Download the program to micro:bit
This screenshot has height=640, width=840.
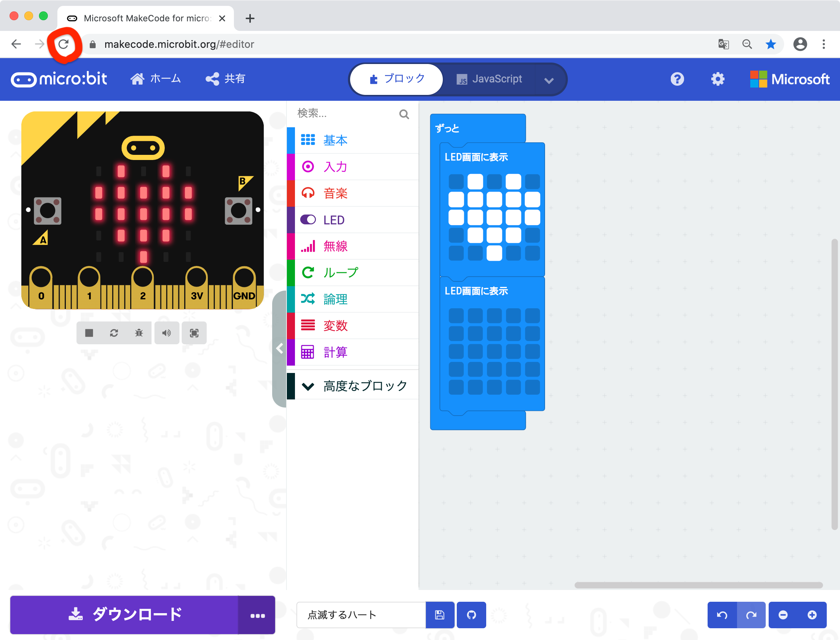pos(125,615)
